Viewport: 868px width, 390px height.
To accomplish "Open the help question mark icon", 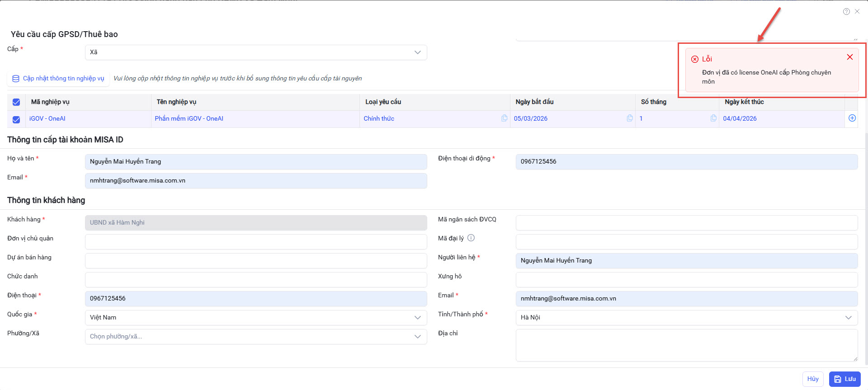I will point(846,12).
